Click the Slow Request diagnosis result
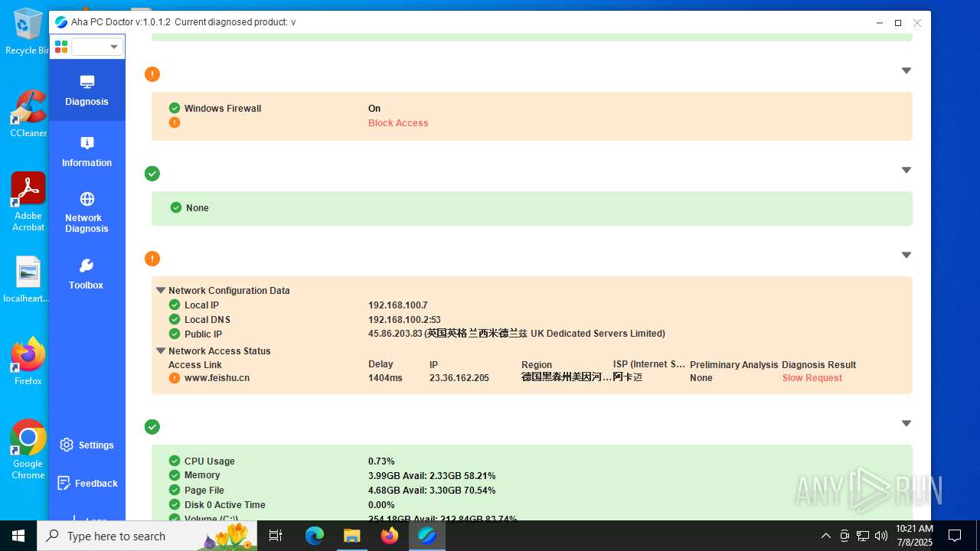The height and width of the screenshot is (551, 980). pyautogui.click(x=812, y=378)
